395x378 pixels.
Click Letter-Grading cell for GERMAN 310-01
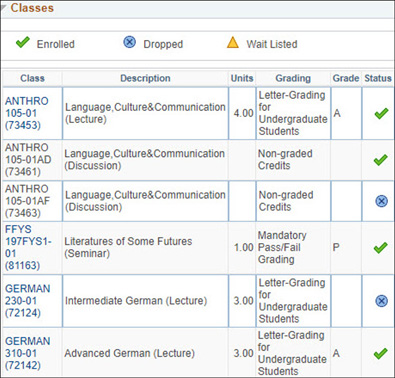point(292,353)
